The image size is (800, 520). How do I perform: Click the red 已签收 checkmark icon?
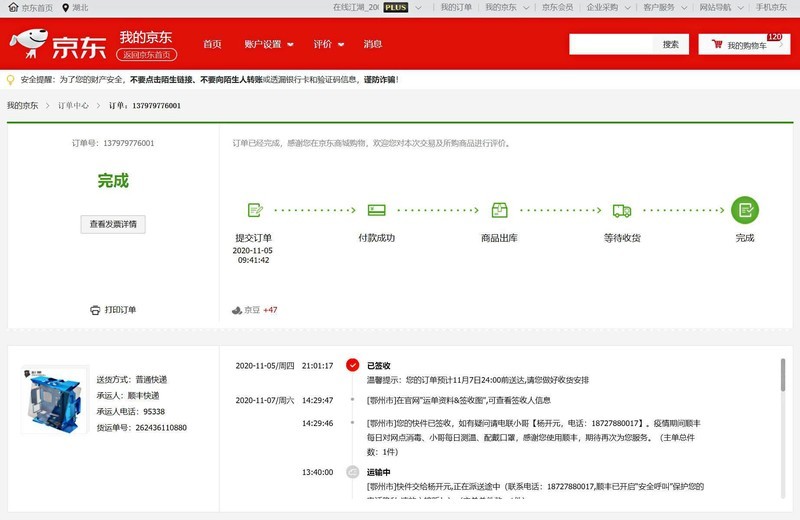353,365
